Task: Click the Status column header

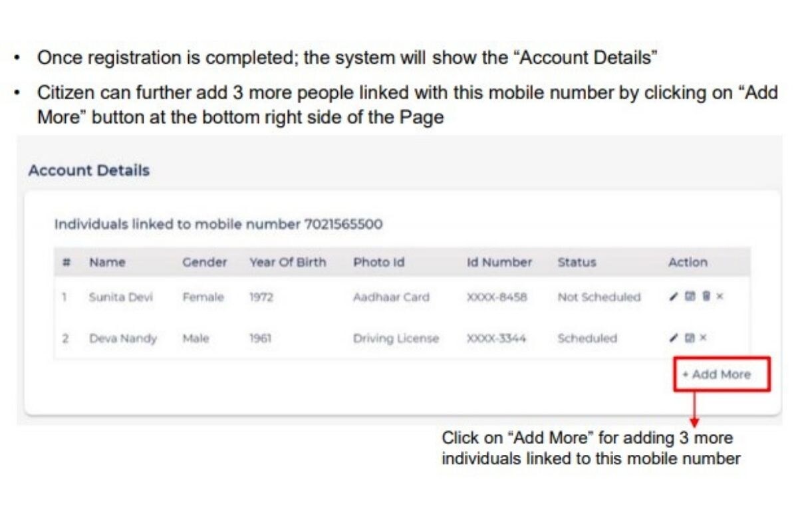Action: [x=576, y=262]
